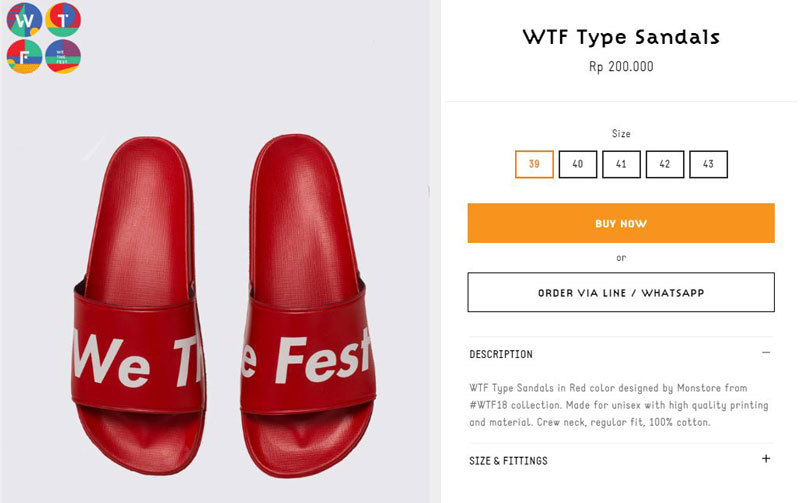This screenshot has width=800, height=503.
Task: Click the right red sandal image
Action: (x=308, y=306)
